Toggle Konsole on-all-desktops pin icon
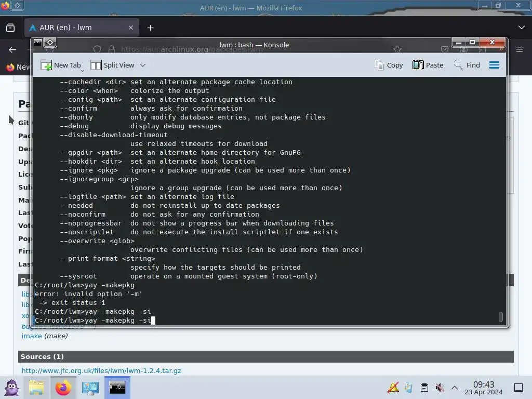This screenshot has width=532, height=399. coord(50,43)
